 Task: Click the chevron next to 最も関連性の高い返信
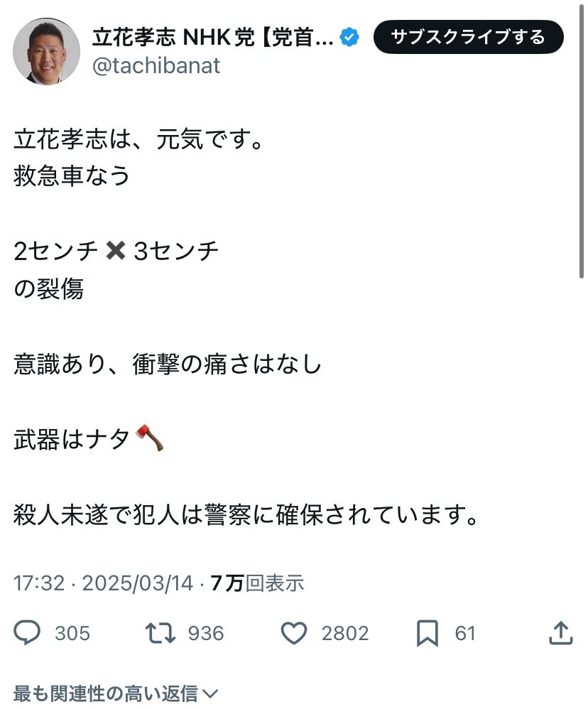[211, 693]
